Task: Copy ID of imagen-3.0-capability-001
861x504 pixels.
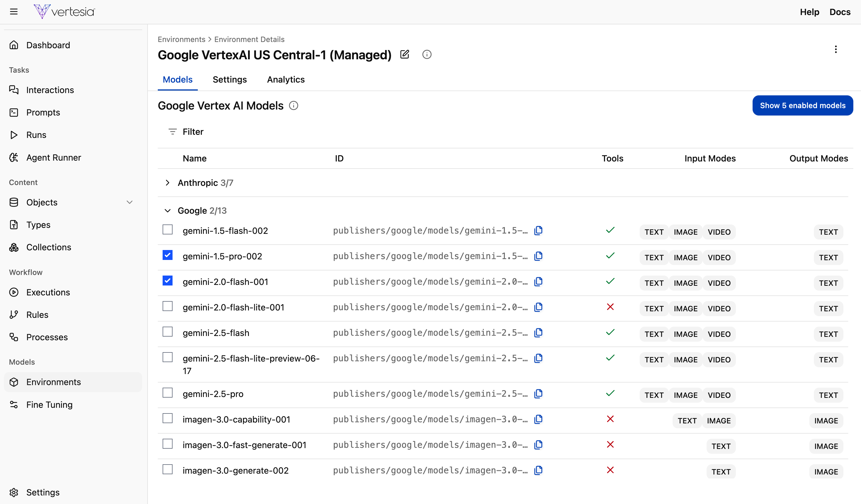Action: pyautogui.click(x=538, y=419)
